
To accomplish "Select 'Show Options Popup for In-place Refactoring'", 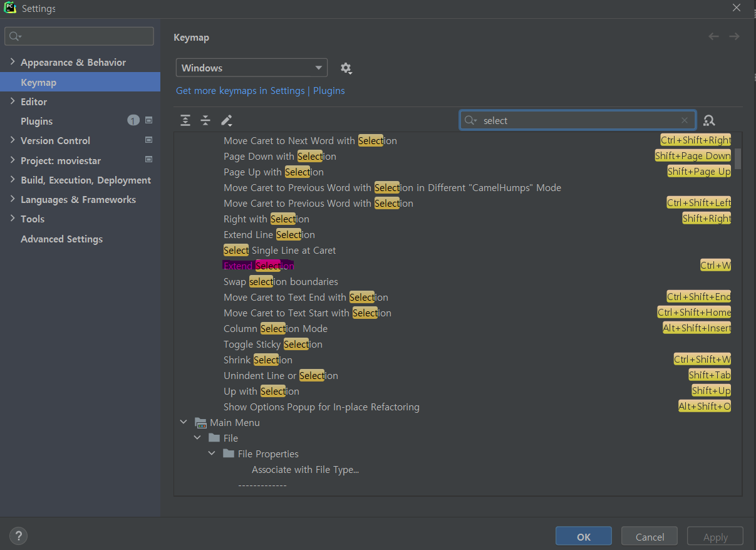I will (321, 407).
